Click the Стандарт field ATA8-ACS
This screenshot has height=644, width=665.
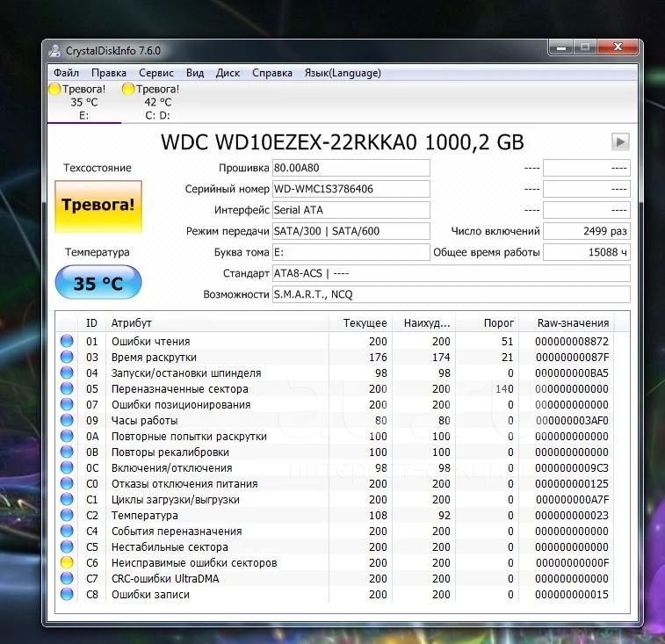point(452,273)
